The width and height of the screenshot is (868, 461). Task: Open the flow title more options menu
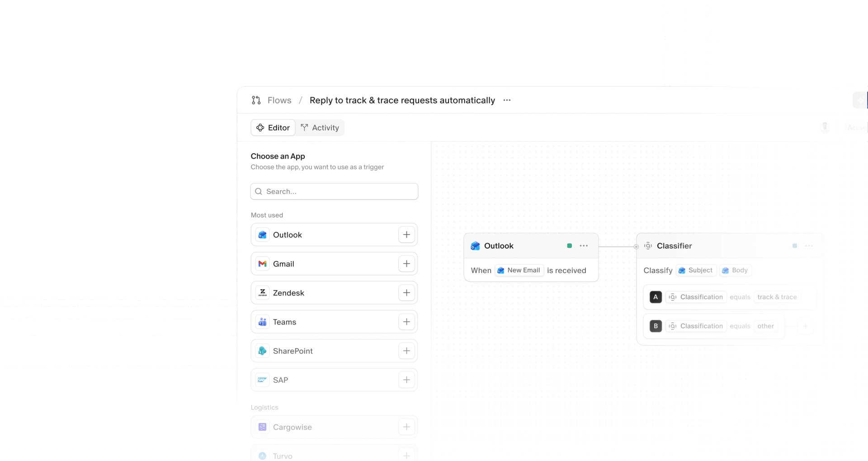[x=507, y=100]
